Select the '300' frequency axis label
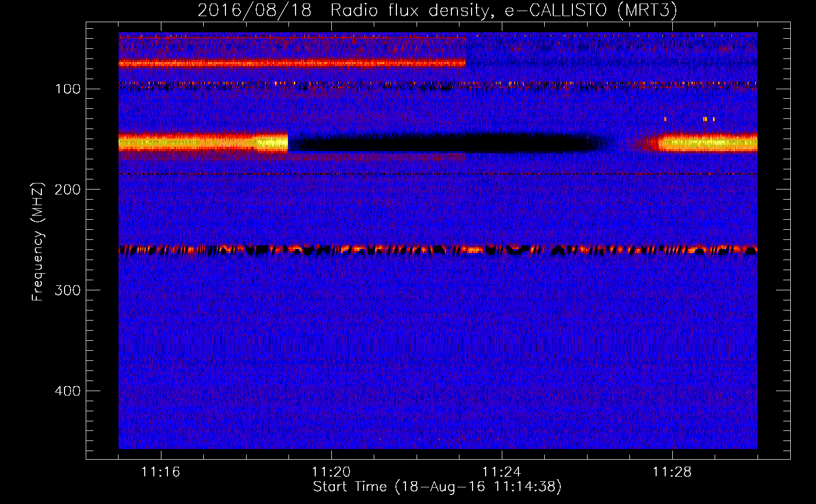The image size is (816, 504). point(68,290)
